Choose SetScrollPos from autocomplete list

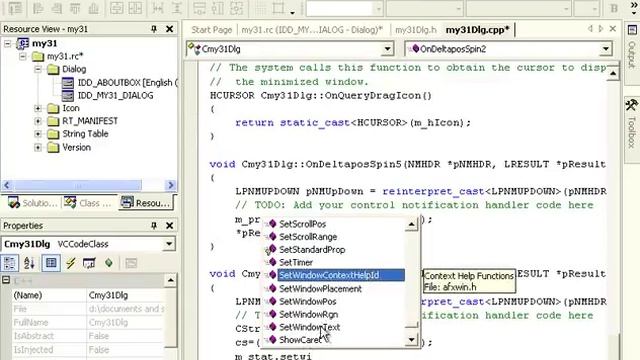302,224
